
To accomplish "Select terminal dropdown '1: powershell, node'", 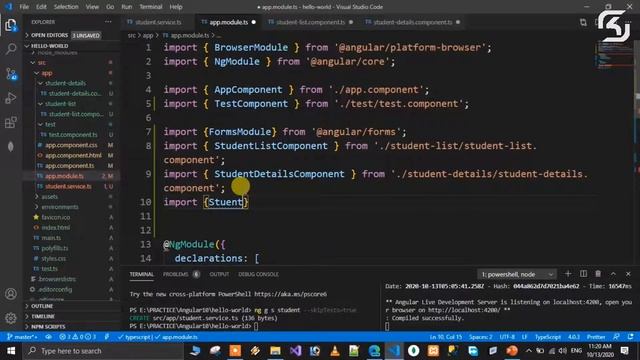I will click(517, 274).
